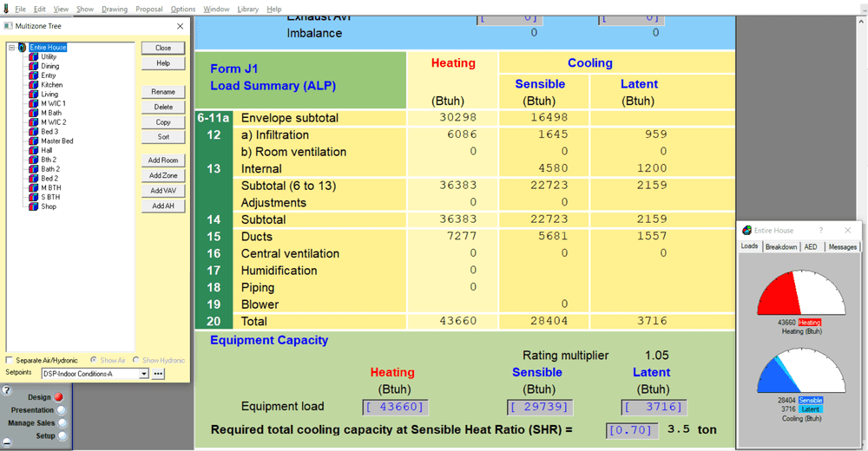Click the Add VAV button
This screenshot has height=451, width=868.
pos(163,190)
